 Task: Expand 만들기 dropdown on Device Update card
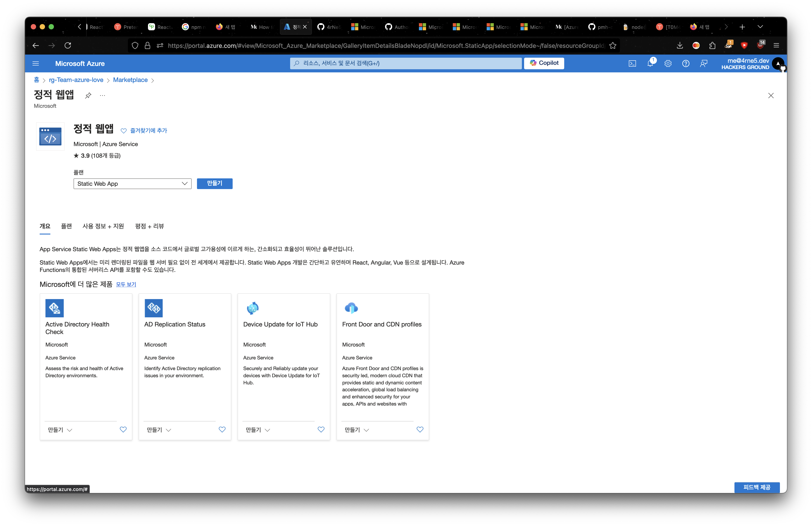click(x=258, y=430)
